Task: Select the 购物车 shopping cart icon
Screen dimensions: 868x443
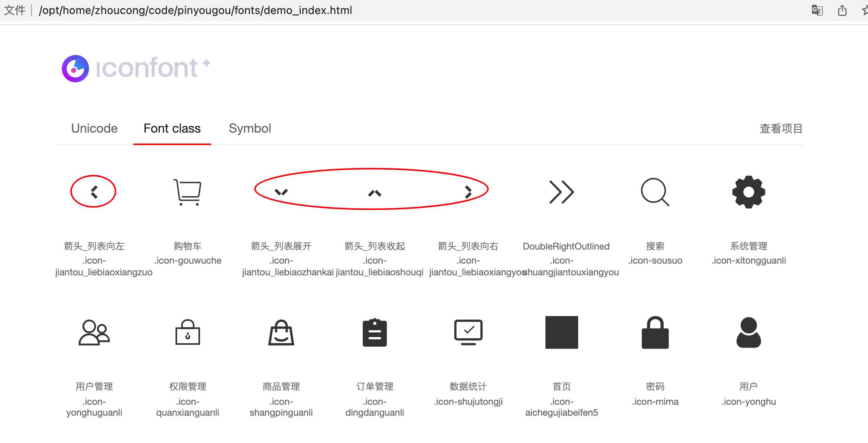Action: click(x=188, y=192)
